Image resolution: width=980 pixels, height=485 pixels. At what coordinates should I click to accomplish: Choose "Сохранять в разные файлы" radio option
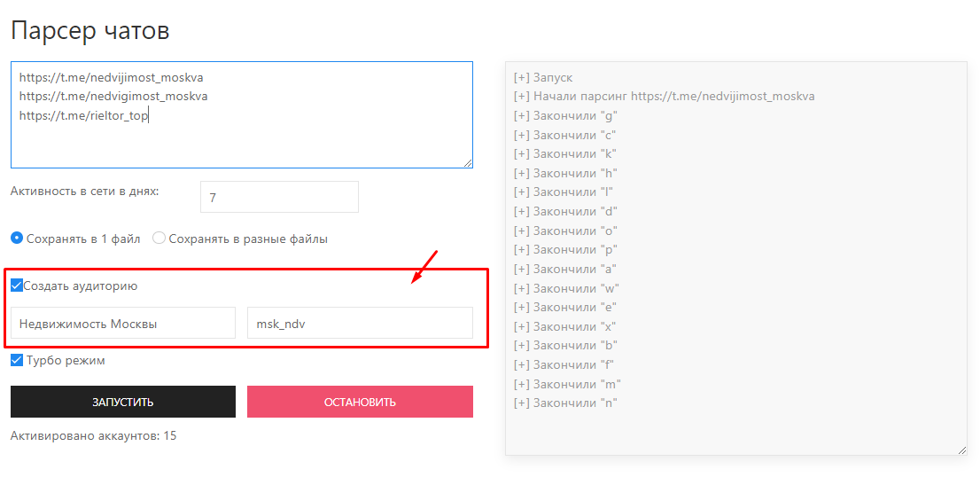159,238
